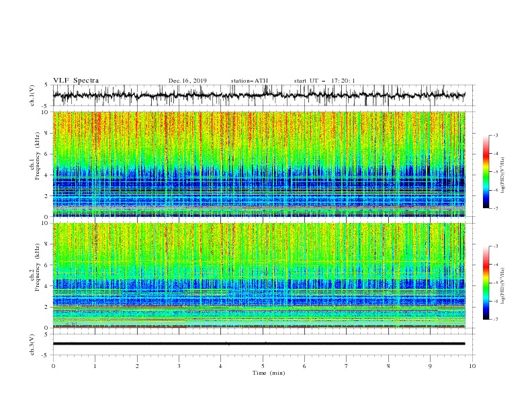The image size is (532, 411).
Task: Click the time axis tick label "2"
Action: point(137,366)
